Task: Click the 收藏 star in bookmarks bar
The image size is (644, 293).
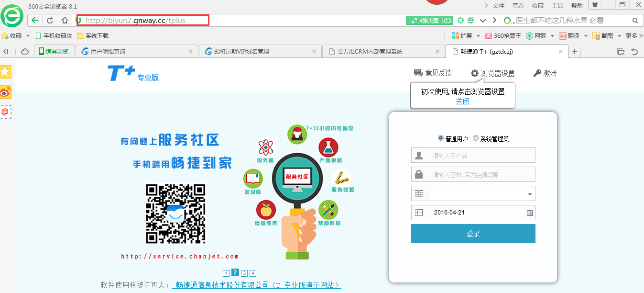Action: click(12, 36)
